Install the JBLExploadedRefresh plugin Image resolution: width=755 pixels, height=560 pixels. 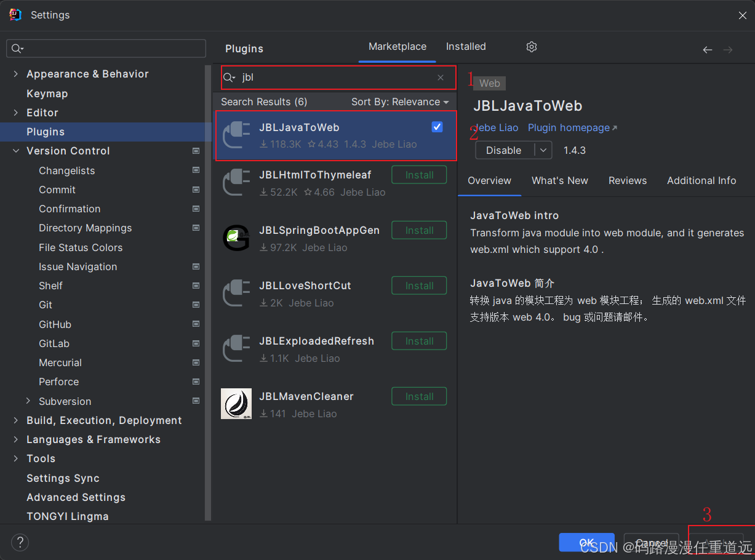(x=419, y=341)
